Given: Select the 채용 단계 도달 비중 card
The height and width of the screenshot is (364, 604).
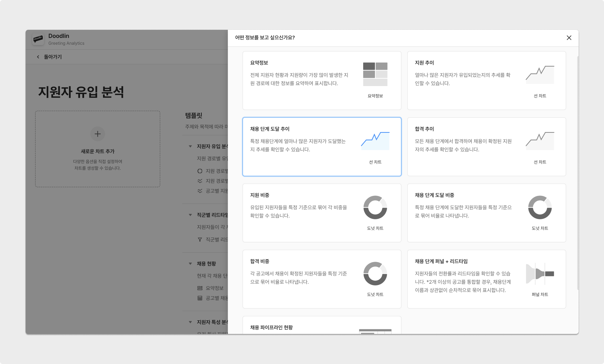Looking at the screenshot, I should tap(486, 213).
